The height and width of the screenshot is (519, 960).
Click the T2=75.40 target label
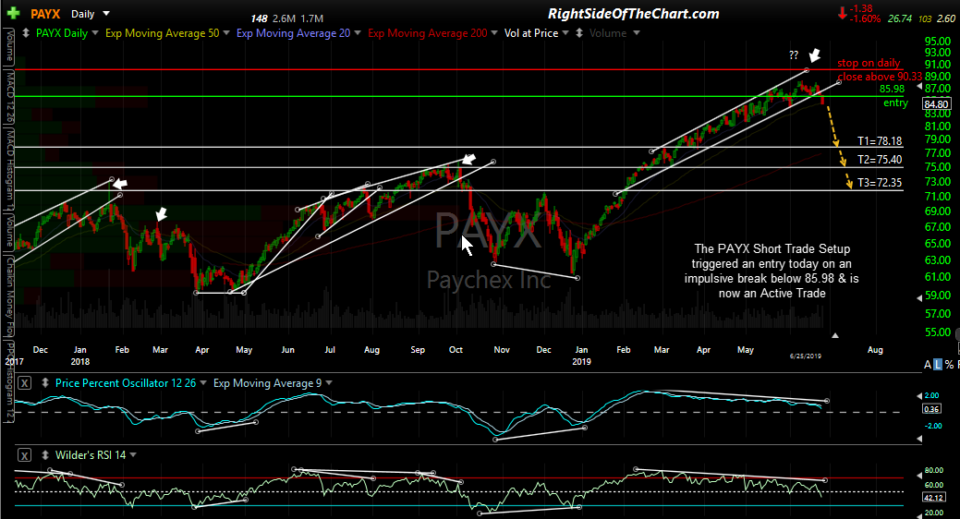point(879,160)
